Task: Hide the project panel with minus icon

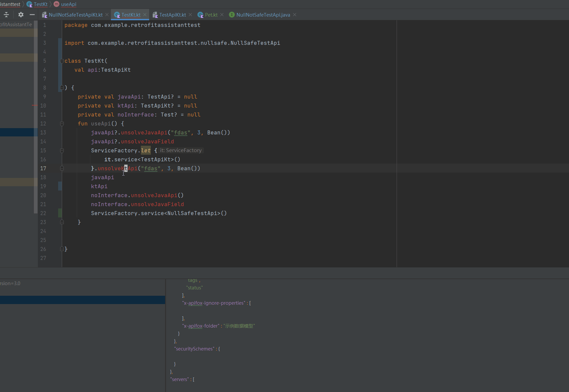Action: click(32, 15)
